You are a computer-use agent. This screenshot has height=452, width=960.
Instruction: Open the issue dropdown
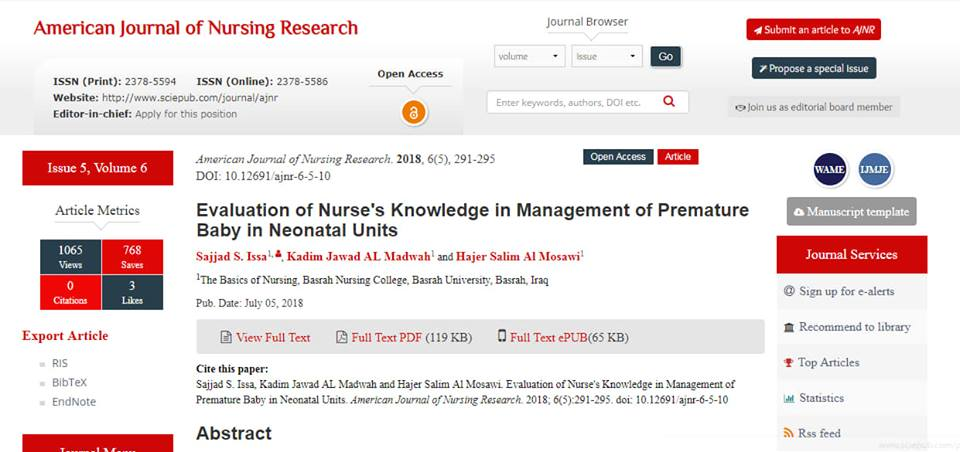[x=607, y=56]
